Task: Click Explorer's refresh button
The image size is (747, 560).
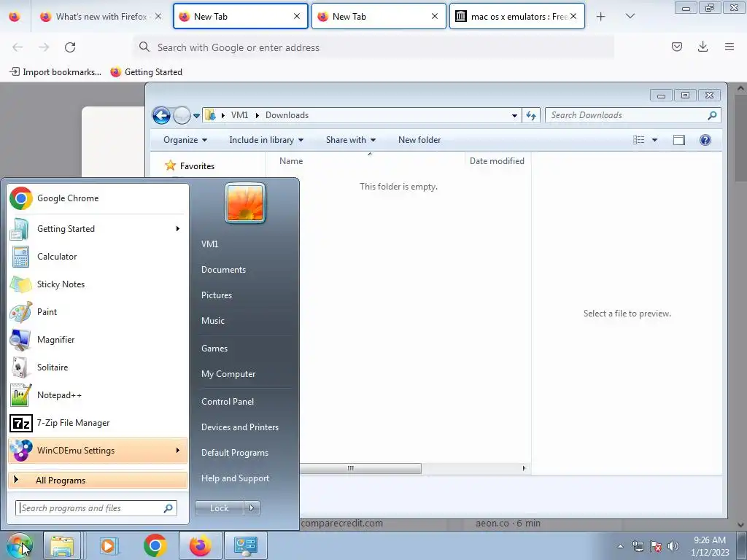Action: 531,115
